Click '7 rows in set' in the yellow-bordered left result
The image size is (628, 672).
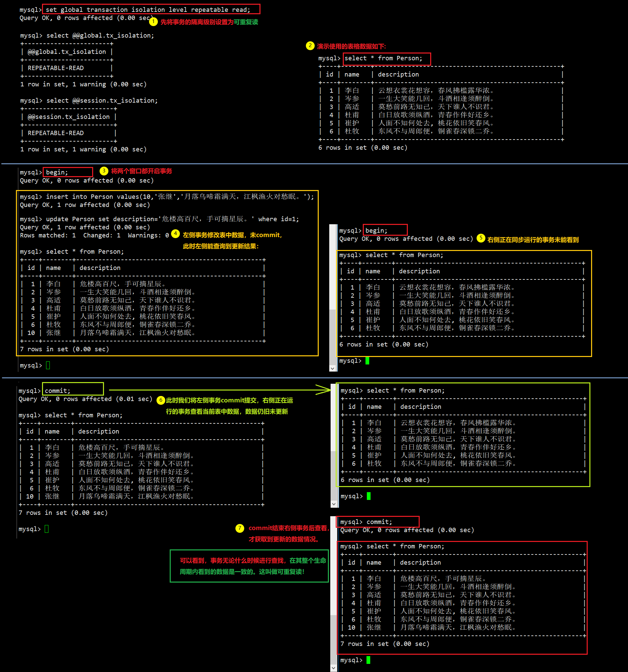(64, 349)
